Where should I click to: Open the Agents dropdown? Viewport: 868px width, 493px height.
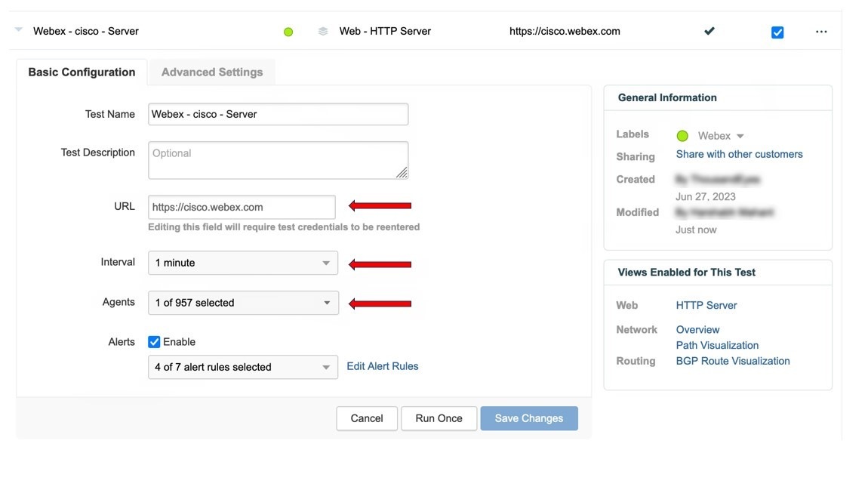pyautogui.click(x=244, y=303)
